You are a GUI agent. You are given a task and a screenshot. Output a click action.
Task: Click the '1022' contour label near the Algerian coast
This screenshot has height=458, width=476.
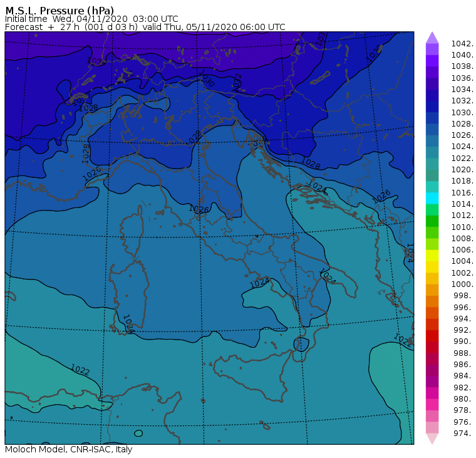pyautogui.click(x=80, y=370)
